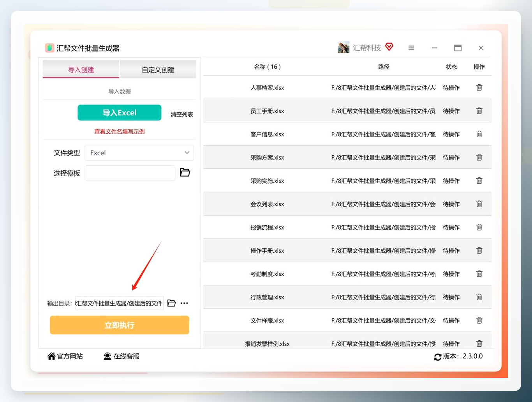Image resolution: width=532 pixels, height=402 pixels.
Task: Delete the 会议列表.xlsx row
Action: [x=479, y=204]
